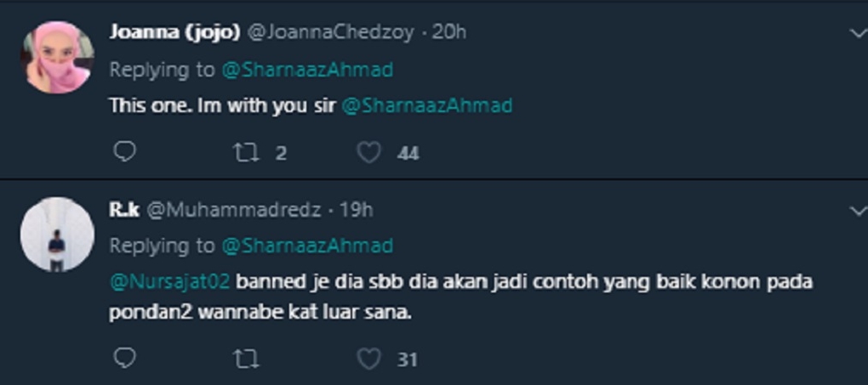Visit @Muhammadredz handle

click(234, 210)
